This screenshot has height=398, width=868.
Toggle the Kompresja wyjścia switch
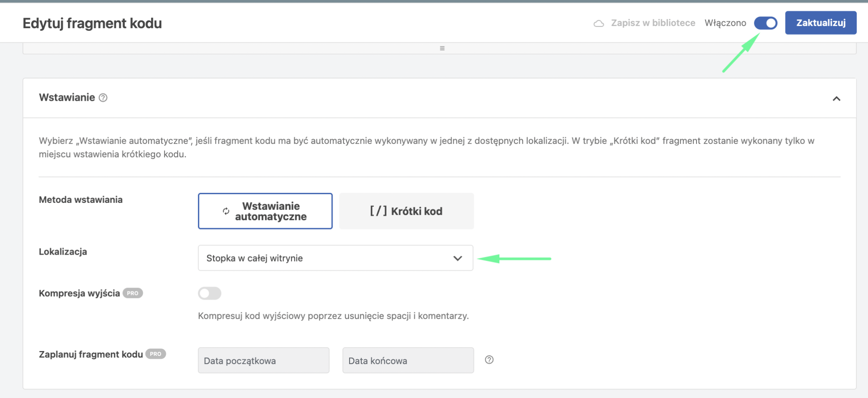209,293
